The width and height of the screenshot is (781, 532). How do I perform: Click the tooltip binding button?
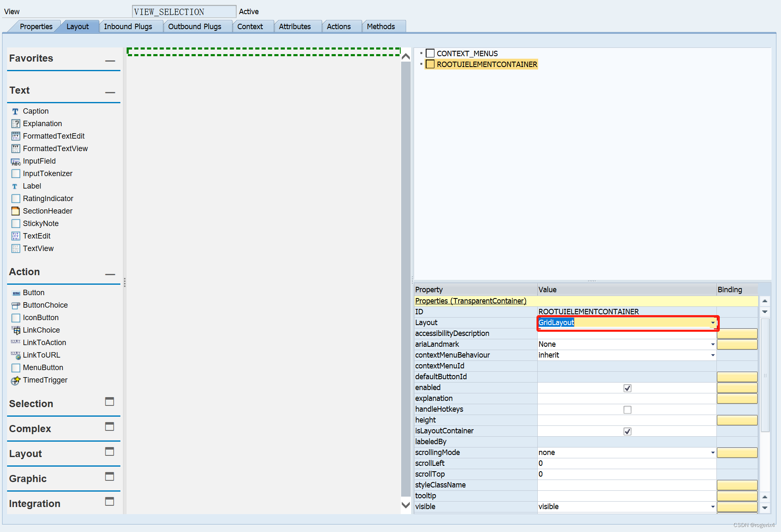pyautogui.click(x=737, y=496)
